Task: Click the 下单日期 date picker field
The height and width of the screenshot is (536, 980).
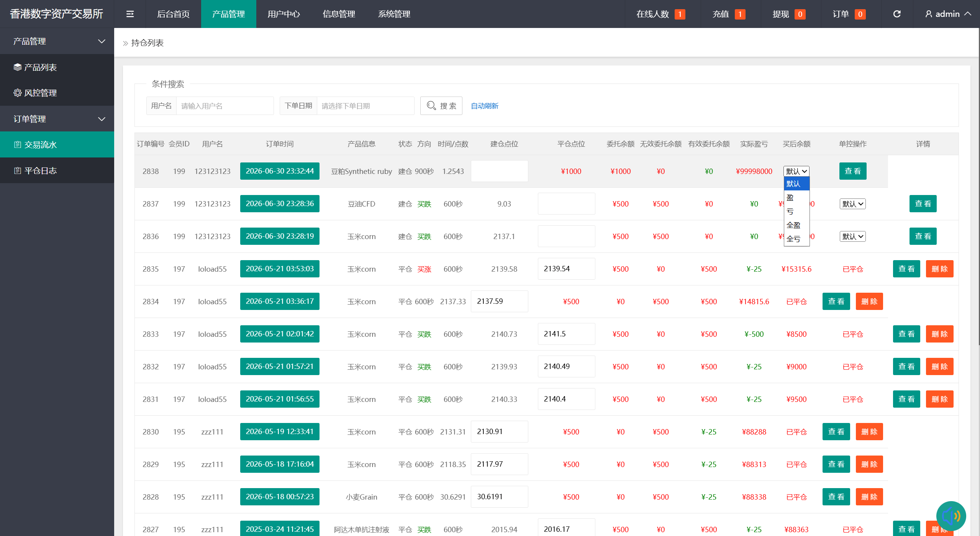Action: point(365,106)
